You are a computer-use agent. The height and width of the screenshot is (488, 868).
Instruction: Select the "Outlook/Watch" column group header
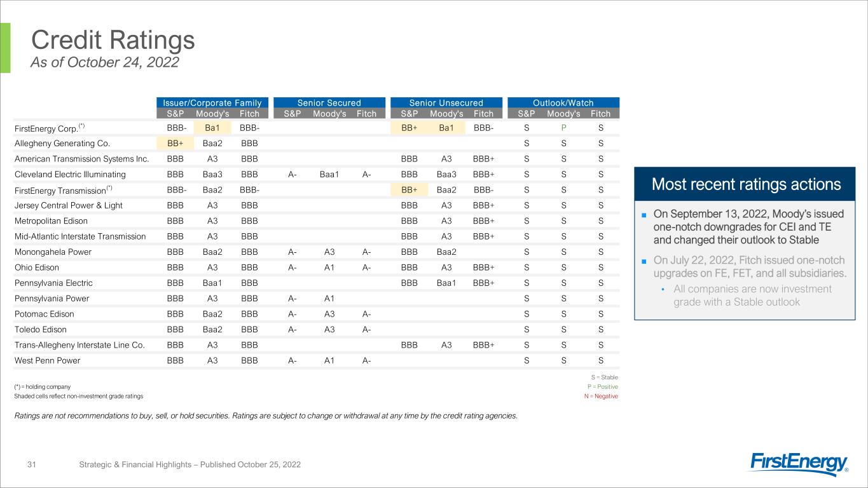563,103
